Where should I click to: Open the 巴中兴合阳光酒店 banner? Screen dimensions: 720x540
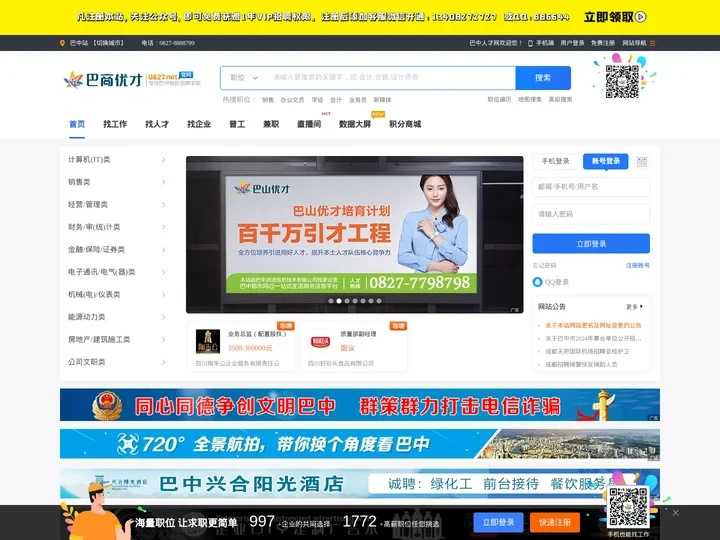[x=360, y=484]
